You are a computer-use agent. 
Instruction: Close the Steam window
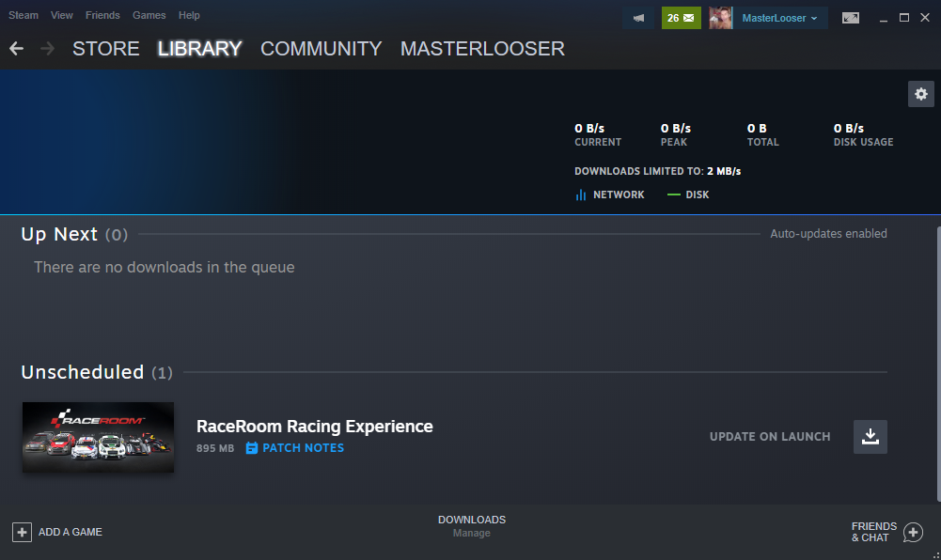925,18
